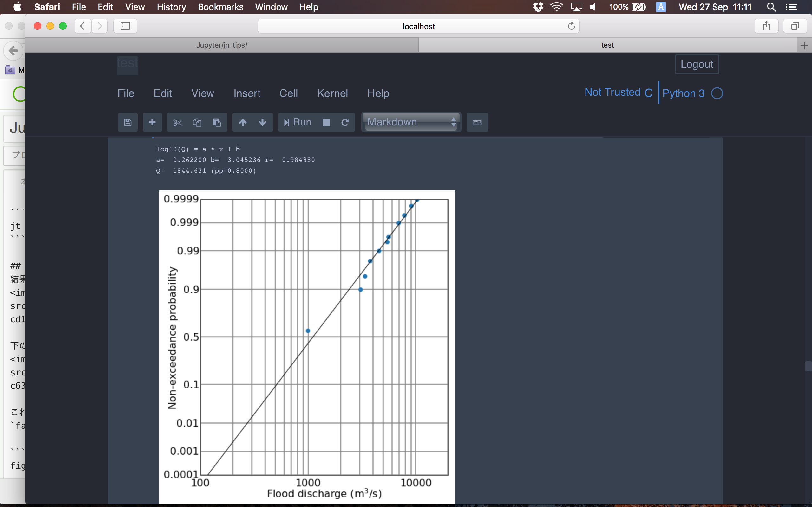Insert a new cell below with plus icon
The width and height of the screenshot is (812, 507).
152,122
